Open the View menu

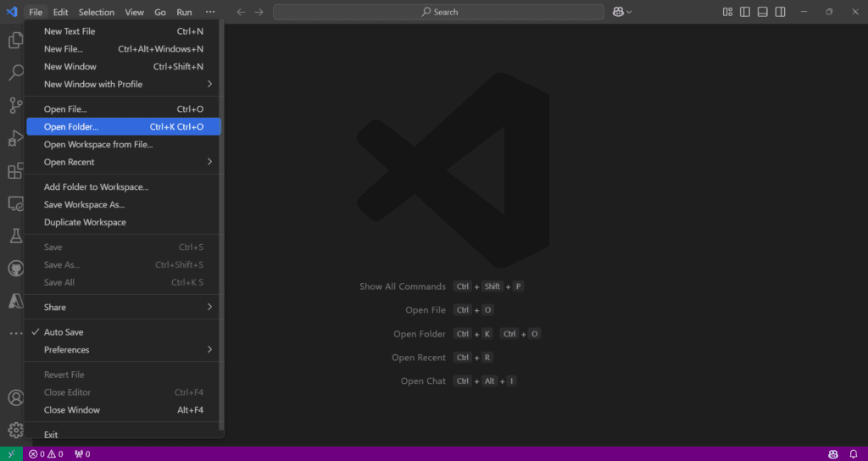134,12
